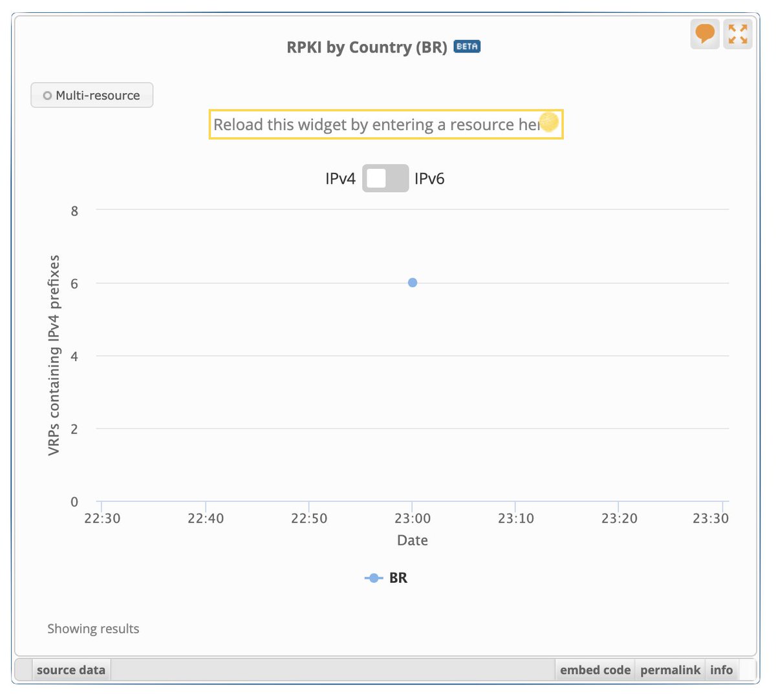
Task: Click the yellow sticky icon in the resource field
Action: 549,122
